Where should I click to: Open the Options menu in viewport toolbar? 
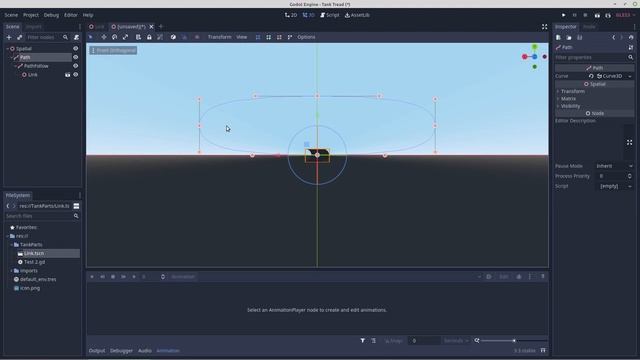[306, 37]
